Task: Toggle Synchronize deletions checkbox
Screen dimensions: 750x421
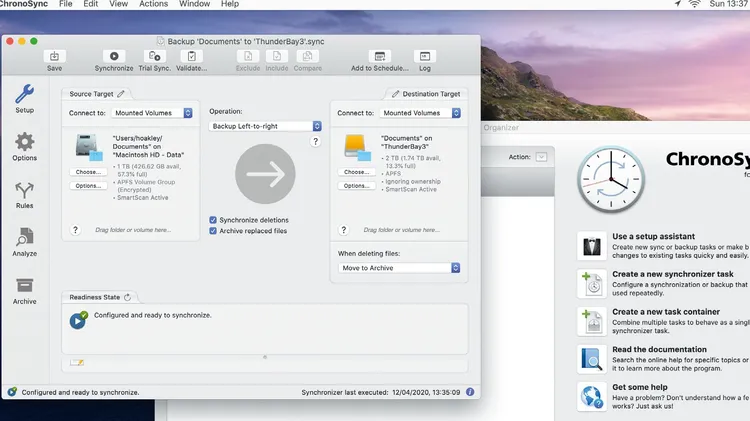Action: pyautogui.click(x=213, y=219)
